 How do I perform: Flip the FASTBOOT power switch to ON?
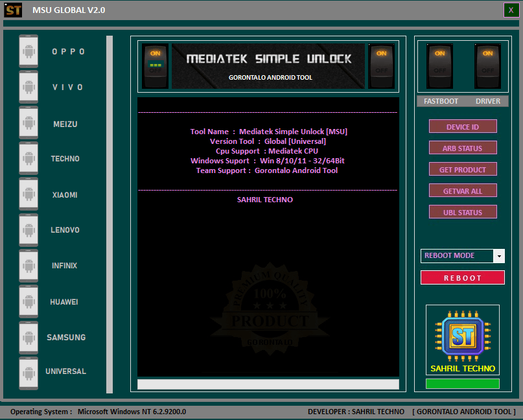pyautogui.click(x=440, y=67)
